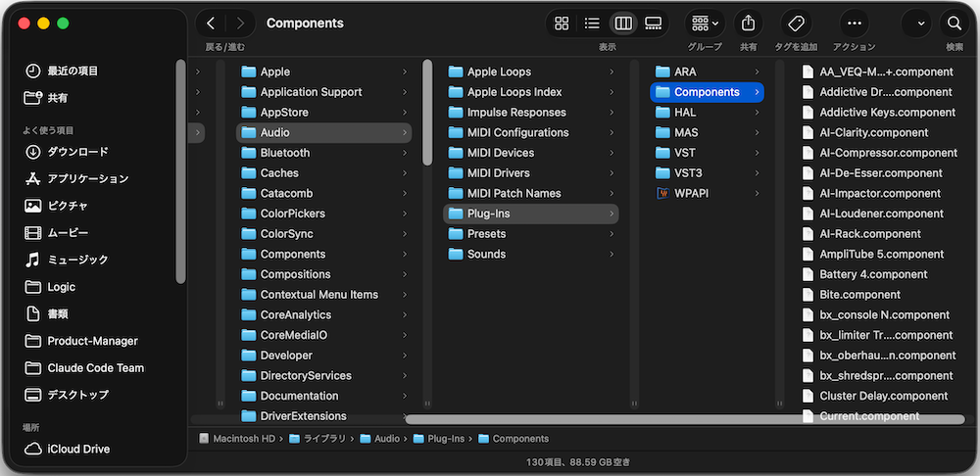Open the toolbar overflow chevron dropdown
The width and height of the screenshot is (980, 476).
(920, 24)
